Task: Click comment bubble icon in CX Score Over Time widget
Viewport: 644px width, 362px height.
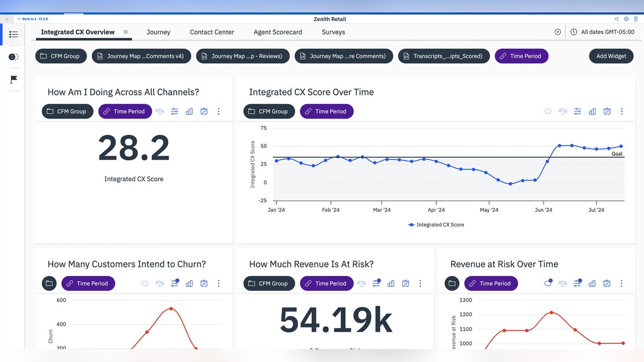Action: pos(548,112)
